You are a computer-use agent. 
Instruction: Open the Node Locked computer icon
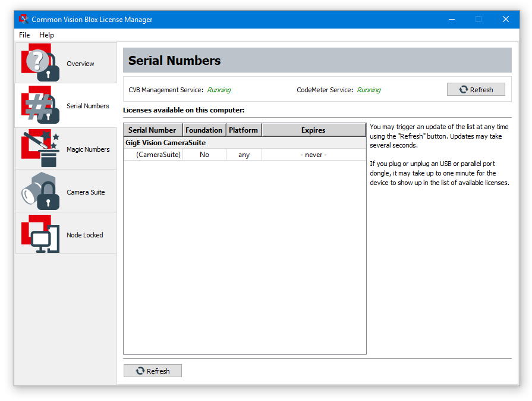click(40, 234)
